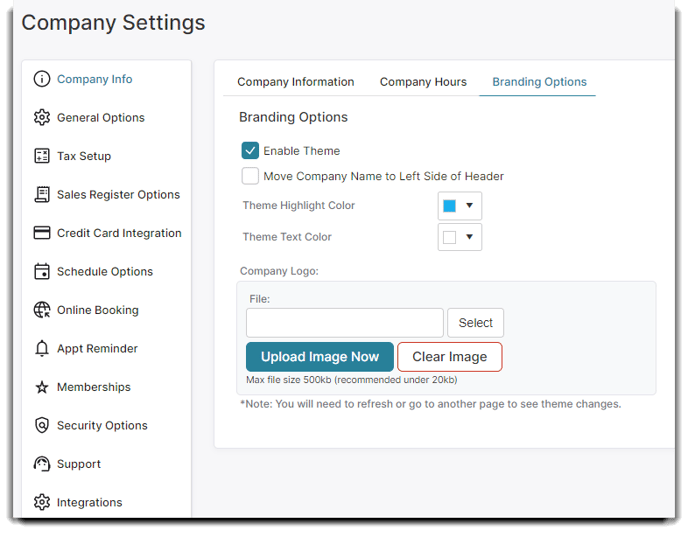Screen dimensions: 688x544
Task: Select Credit Card Integration in the sidebar
Action: tap(119, 233)
